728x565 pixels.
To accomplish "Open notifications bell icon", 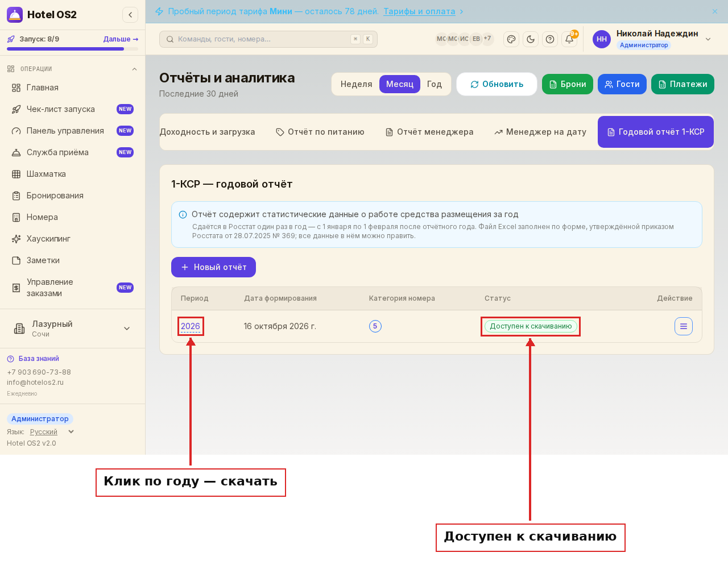I will (569, 39).
